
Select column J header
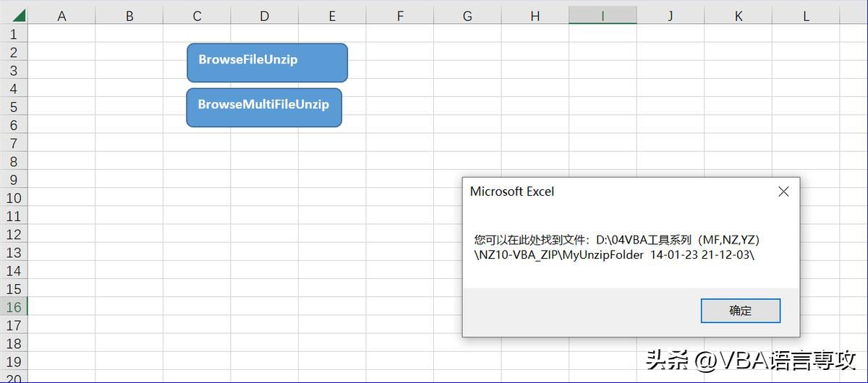671,16
